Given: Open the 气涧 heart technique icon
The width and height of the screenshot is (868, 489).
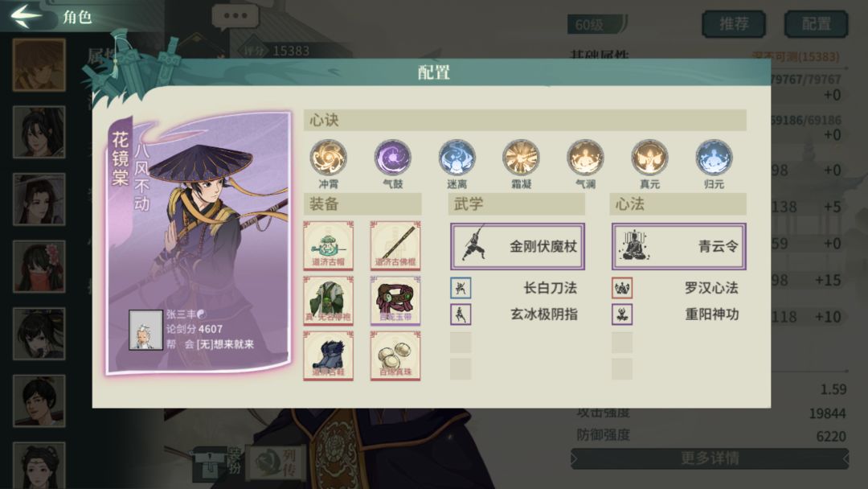Looking at the screenshot, I should (x=585, y=158).
